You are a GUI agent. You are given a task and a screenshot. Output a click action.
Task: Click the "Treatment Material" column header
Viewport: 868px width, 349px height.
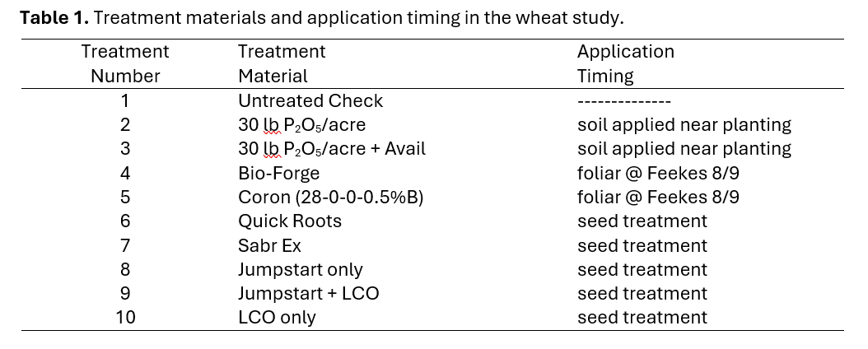point(282,63)
